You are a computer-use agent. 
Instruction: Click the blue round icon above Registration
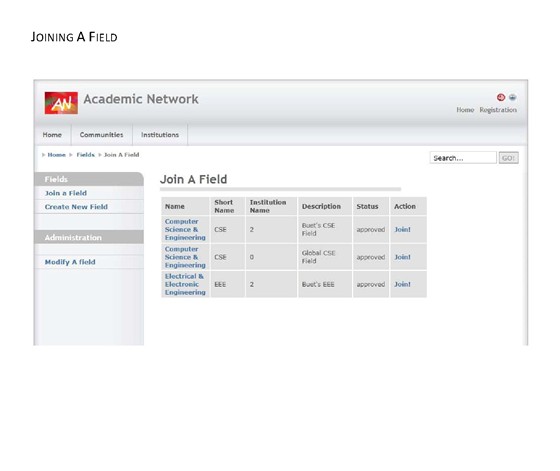(512, 97)
